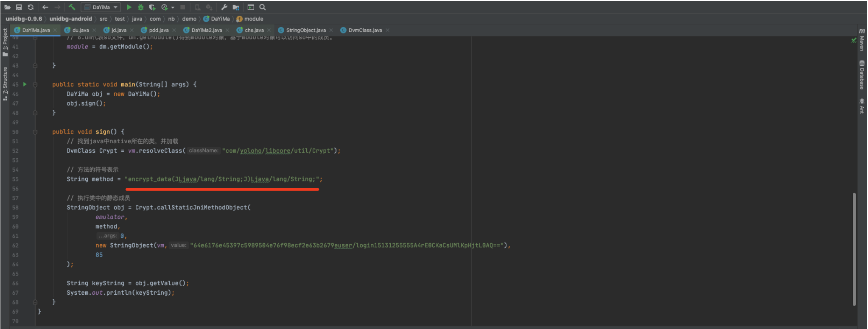
Task: Click the number 85 on line 63
Action: 99,255
